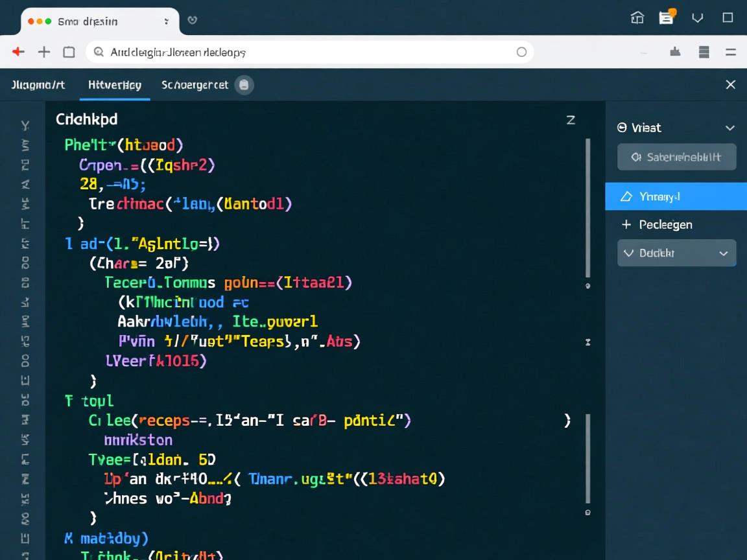
Task: Select the highlighted Ynragy-l item
Action: click(676, 196)
